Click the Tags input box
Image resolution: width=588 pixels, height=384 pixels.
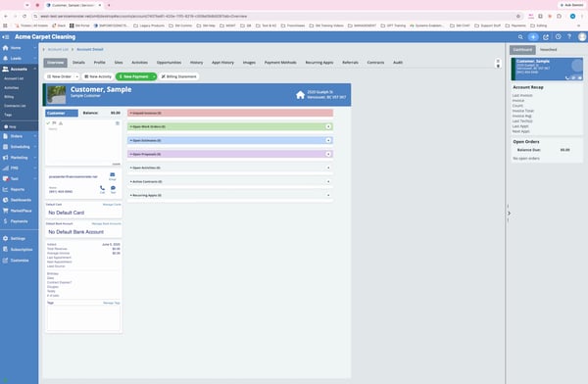[83, 318]
